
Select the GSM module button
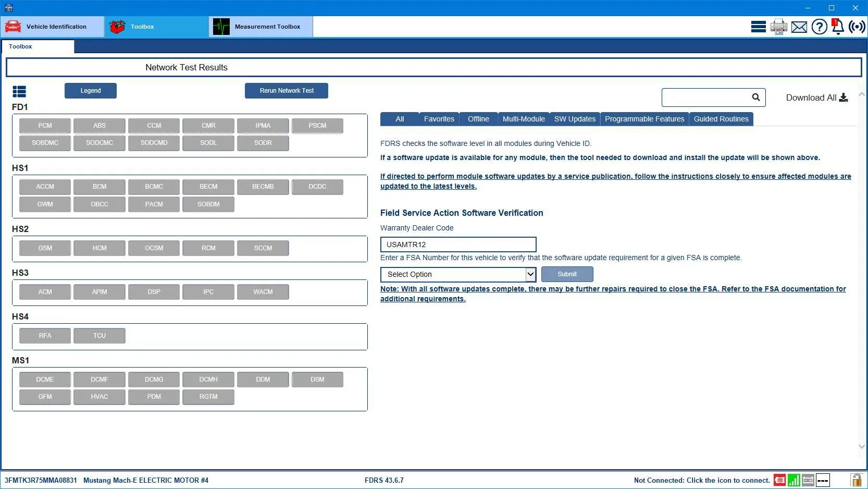tap(45, 248)
